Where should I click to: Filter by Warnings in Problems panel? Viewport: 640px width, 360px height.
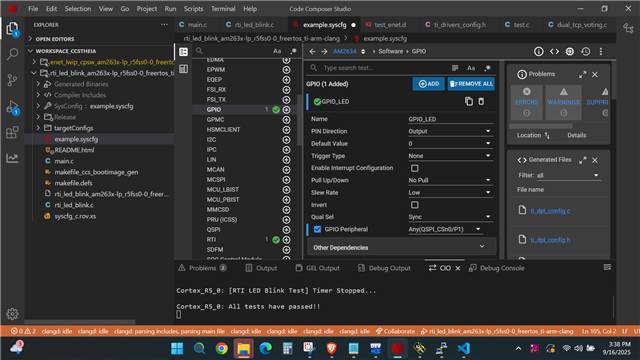pos(563,102)
